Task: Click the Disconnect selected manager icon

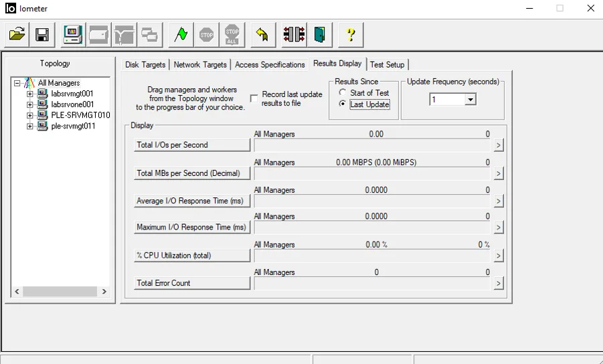Action: click(294, 35)
